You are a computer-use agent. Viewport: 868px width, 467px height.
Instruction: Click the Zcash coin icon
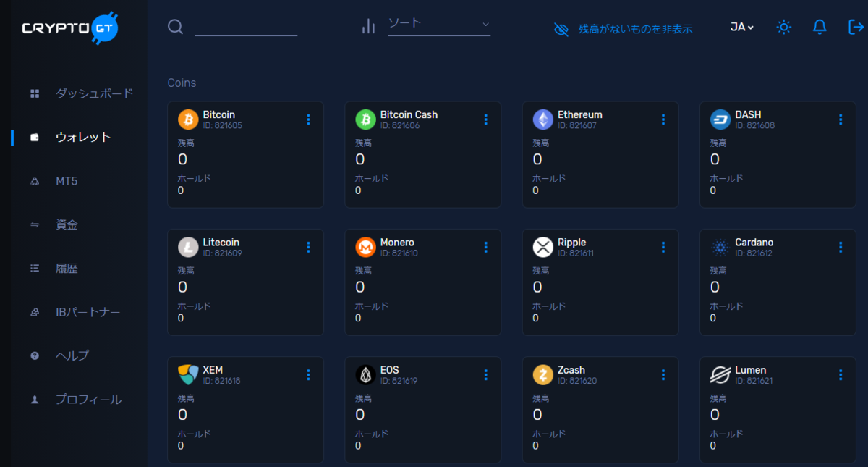(x=543, y=374)
